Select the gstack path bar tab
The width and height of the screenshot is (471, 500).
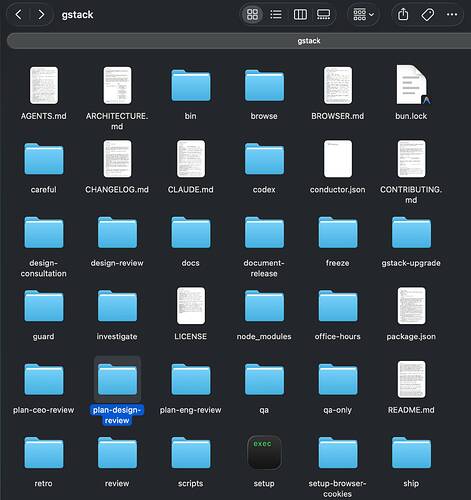pos(239,41)
